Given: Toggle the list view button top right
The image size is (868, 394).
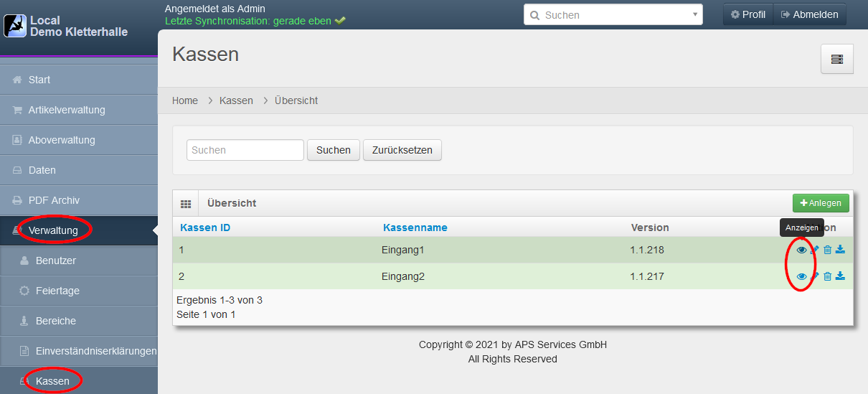Looking at the screenshot, I should click(836, 59).
